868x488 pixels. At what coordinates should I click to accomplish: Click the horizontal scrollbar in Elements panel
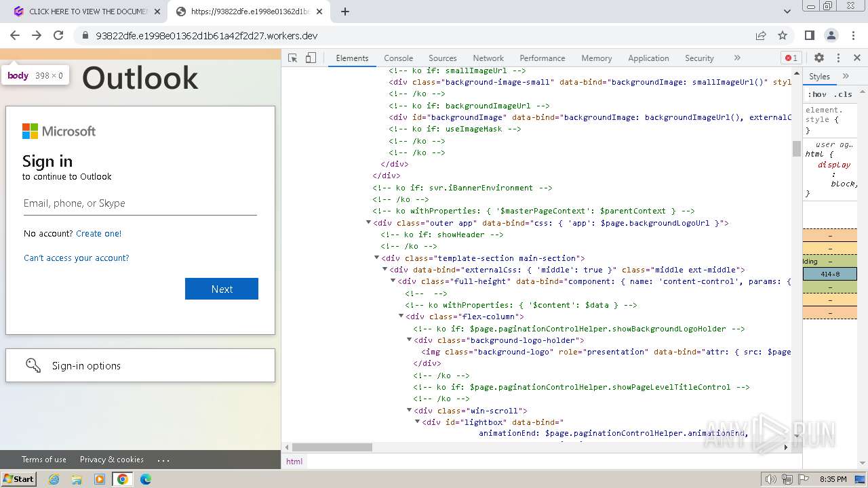click(332, 447)
